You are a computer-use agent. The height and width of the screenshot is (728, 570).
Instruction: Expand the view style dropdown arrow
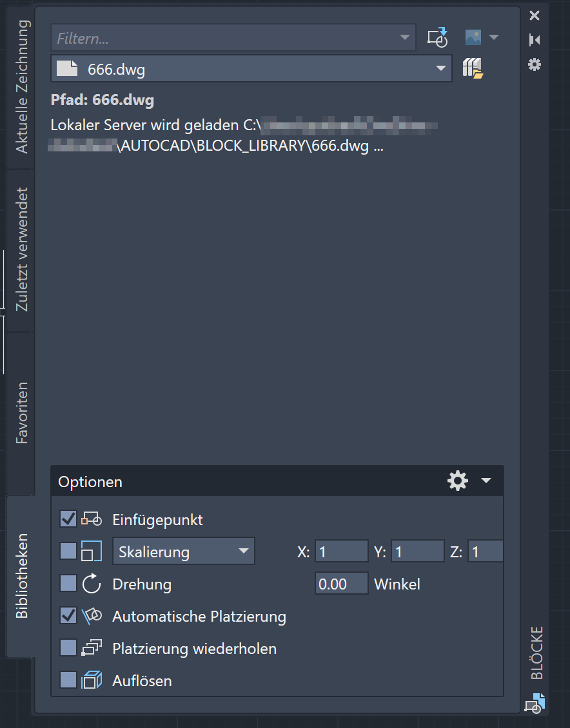(x=494, y=37)
